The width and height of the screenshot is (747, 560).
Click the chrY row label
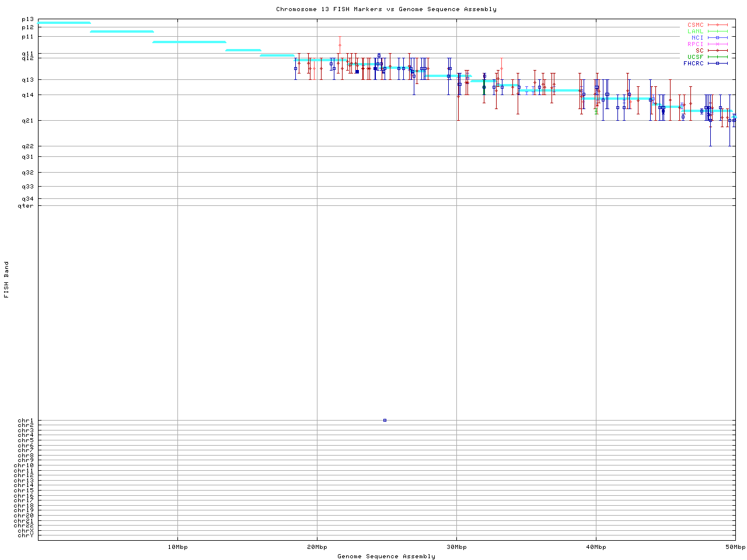(x=26, y=535)
